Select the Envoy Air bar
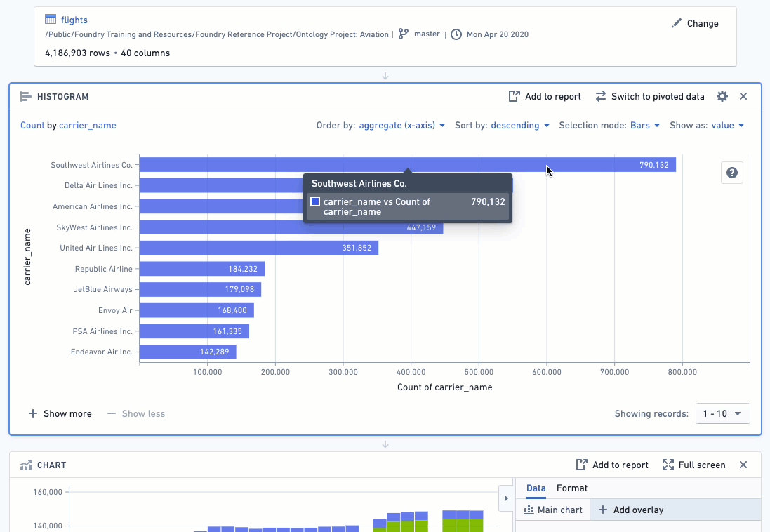Viewport: 770px width, 532px height. pyautogui.click(x=197, y=310)
